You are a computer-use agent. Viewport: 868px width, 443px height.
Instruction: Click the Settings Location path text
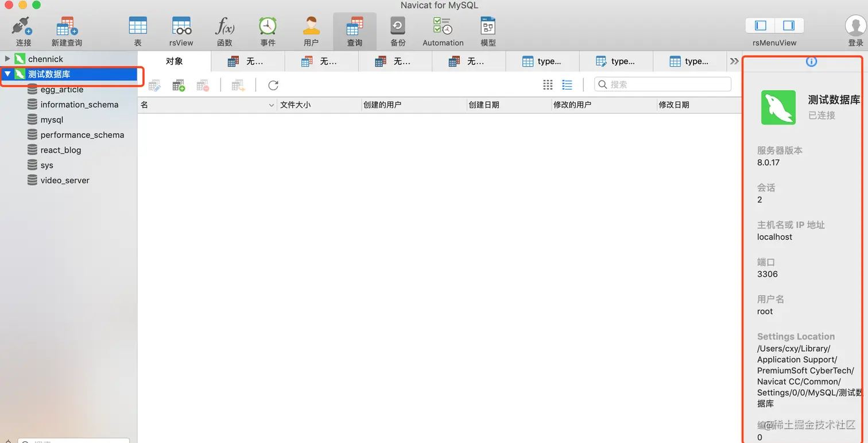[x=809, y=376]
